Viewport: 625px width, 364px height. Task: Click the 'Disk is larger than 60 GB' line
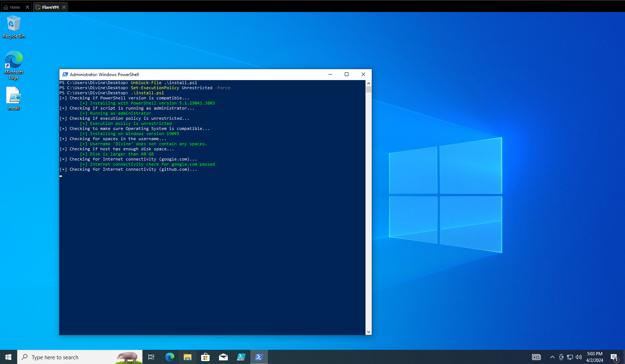(117, 154)
